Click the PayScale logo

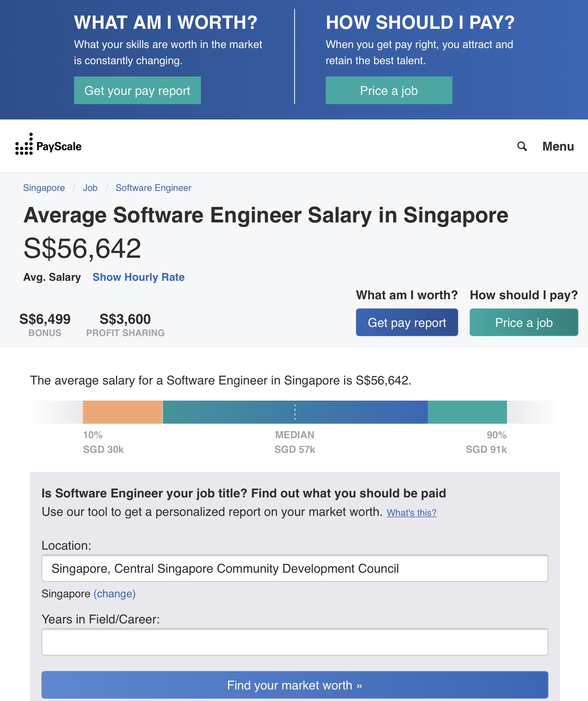point(48,146)
